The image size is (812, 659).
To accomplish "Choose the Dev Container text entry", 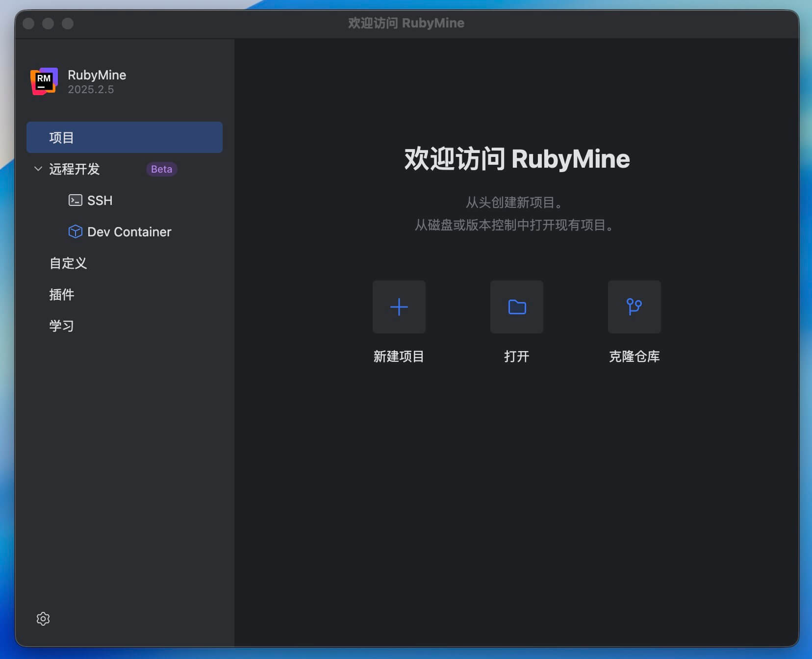I will [x=129, y=232].
